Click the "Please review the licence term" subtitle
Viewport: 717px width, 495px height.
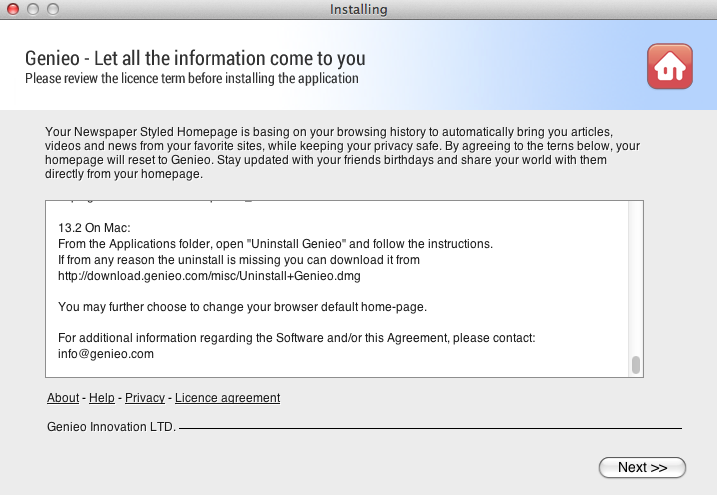191,78
